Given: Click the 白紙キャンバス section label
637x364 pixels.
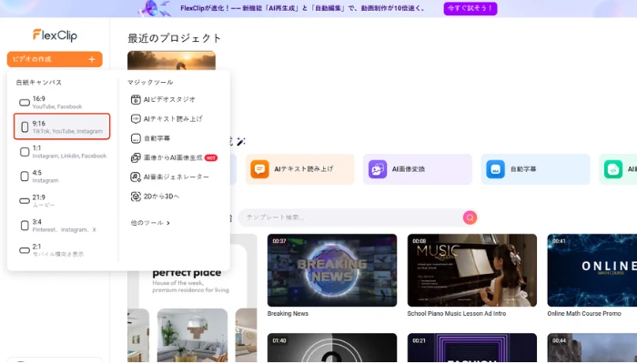Looking at the screenshot, I should (38, 83).
